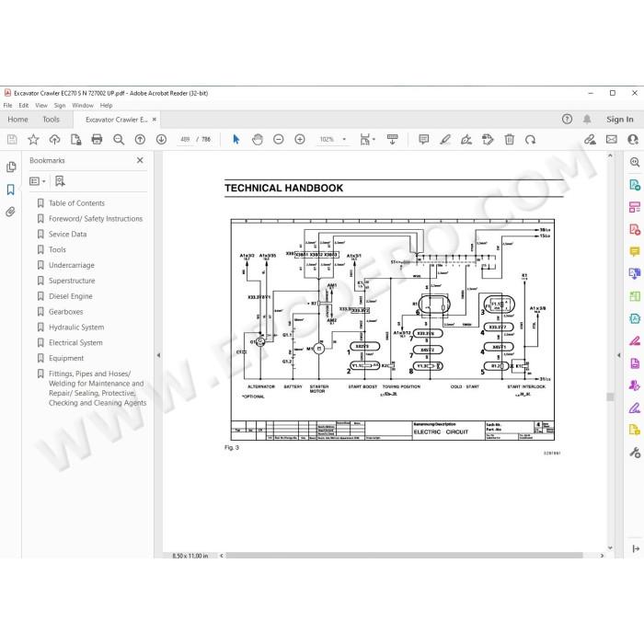Activate the Hand pan tool
The width and height of the screenshot is (644, 644).
(258, 140)
